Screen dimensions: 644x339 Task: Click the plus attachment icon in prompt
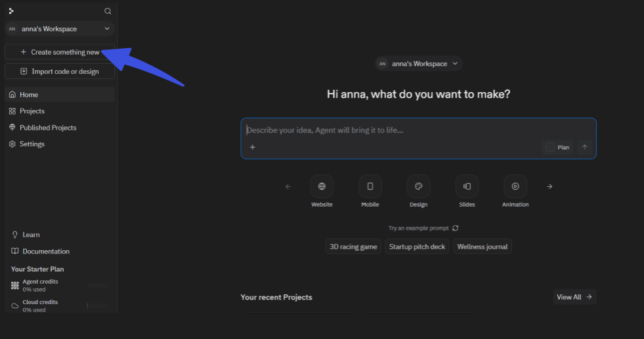253,147
